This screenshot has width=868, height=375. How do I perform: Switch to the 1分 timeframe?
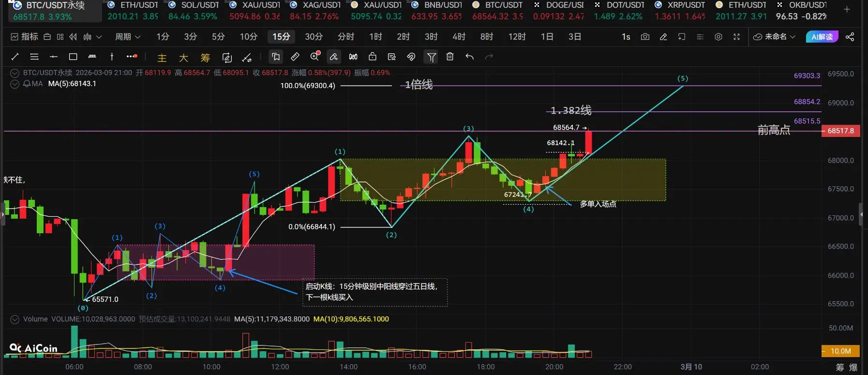(x=163, y=37)
